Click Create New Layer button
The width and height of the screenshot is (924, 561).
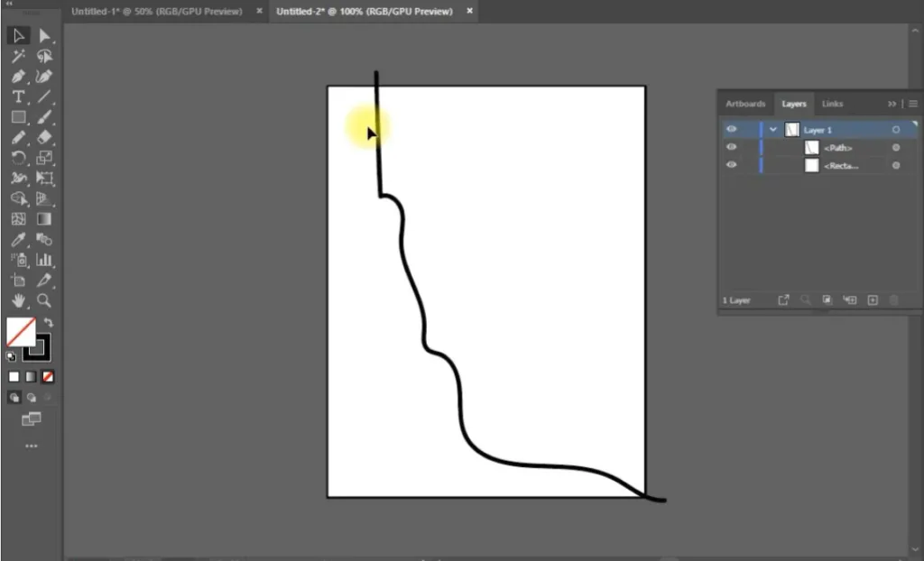(873, 300)
